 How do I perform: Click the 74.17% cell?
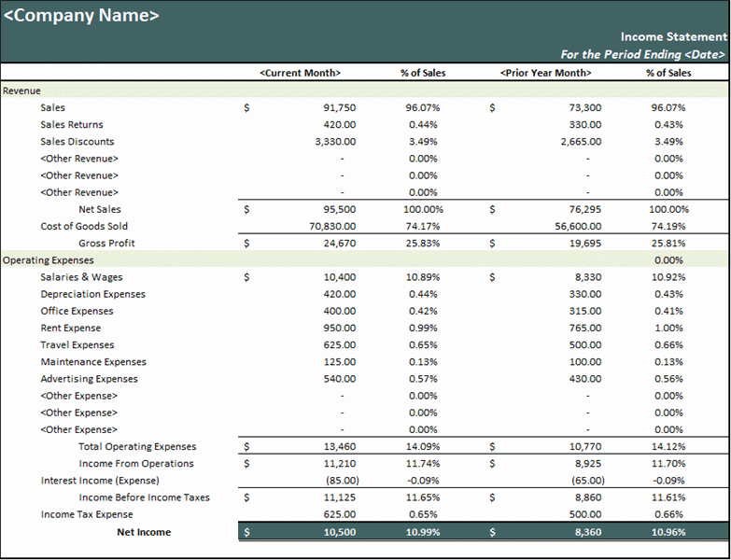(423, 227)
